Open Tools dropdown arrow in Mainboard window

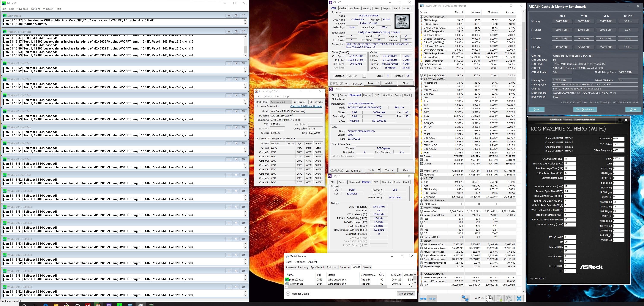tap(379, 170)
